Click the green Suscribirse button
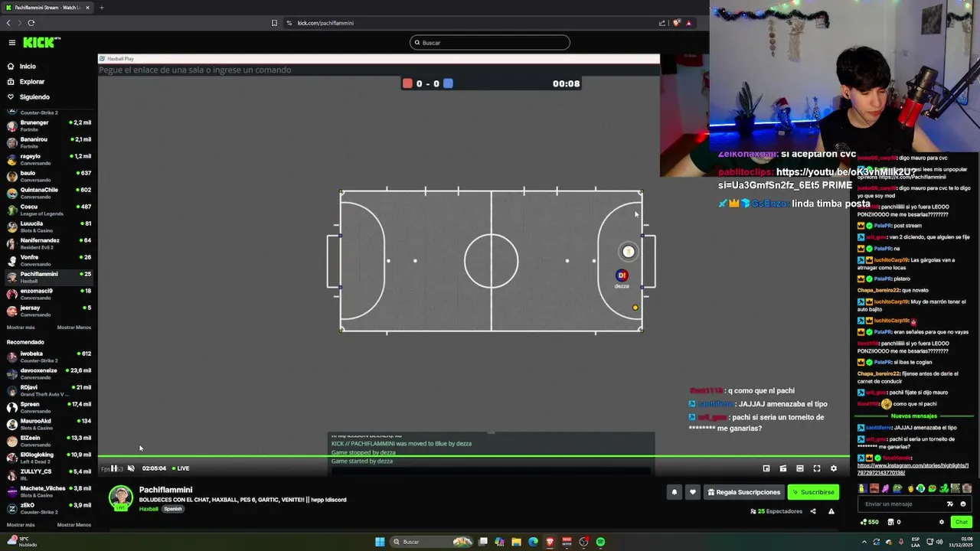This screenshot has width=980, height=551. (813, 492)
